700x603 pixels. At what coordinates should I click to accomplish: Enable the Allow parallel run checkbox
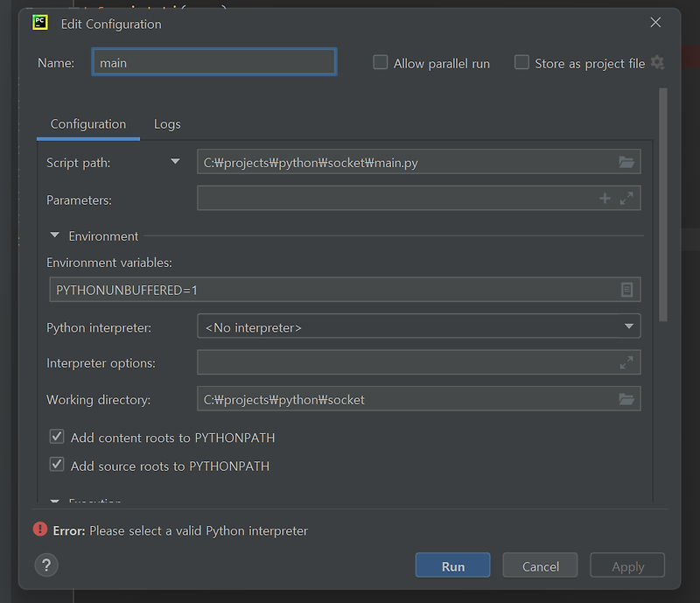click(381, 62)
